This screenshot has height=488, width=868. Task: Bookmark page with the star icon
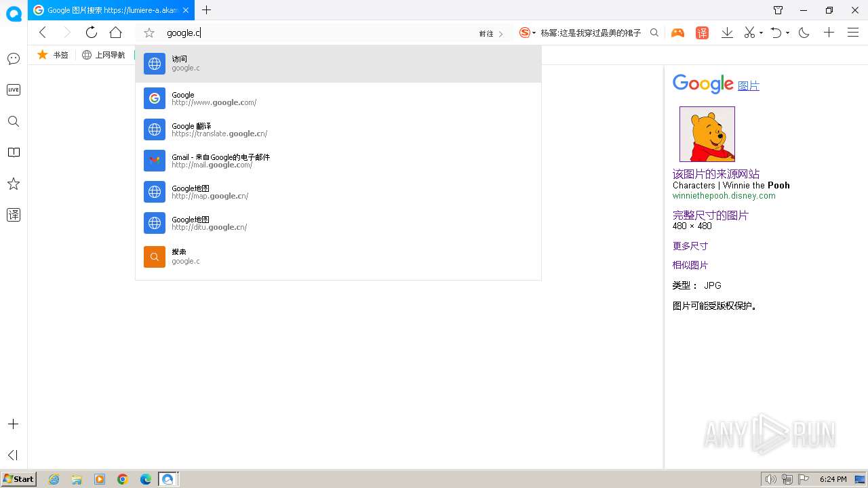tap(150, 33)
